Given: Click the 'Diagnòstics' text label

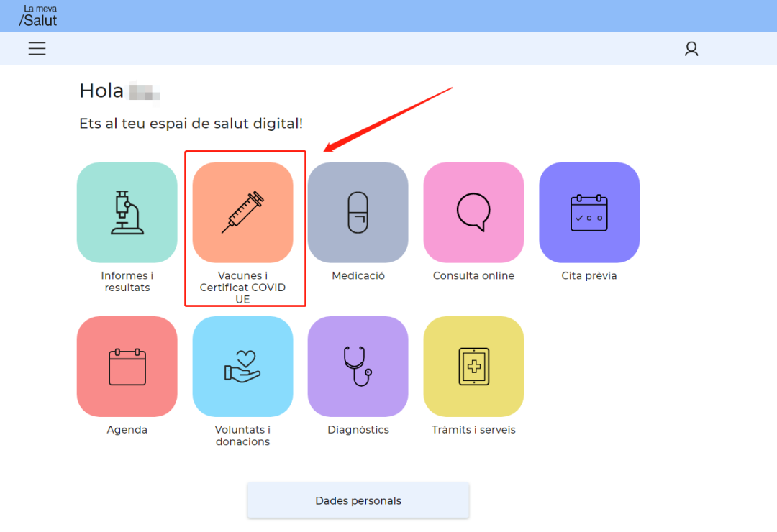Looking at the screenshot, I should [358, 429].
